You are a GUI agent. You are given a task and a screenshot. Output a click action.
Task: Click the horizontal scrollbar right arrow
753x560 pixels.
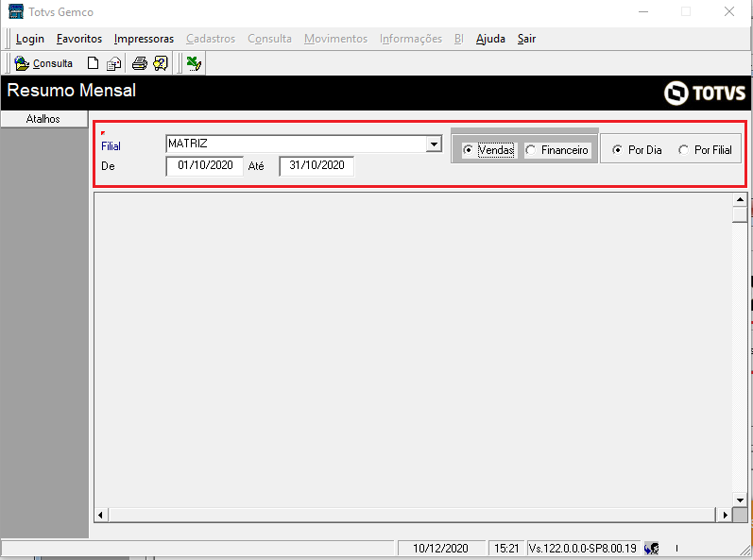coord(725,516)
